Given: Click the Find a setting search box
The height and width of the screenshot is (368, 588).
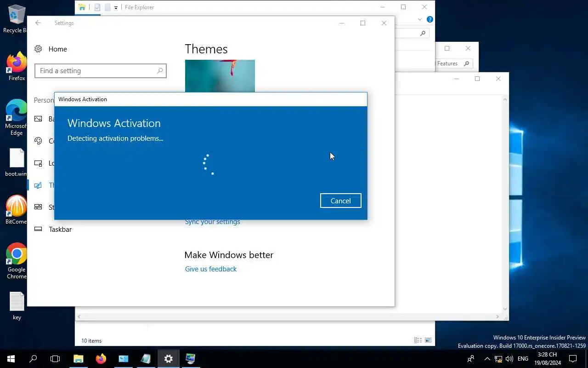Looking at the screenshot, I should point(100,71).
